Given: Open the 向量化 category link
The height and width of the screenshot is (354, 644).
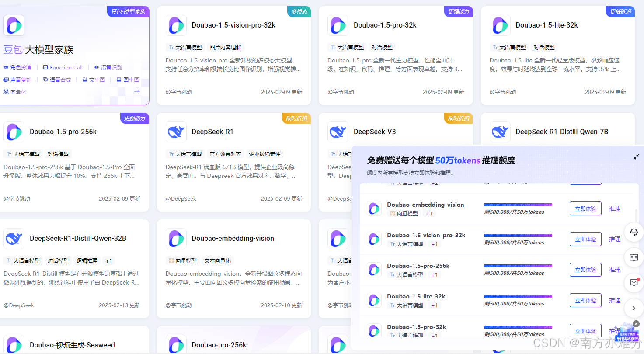Looking at the screenshot, I should [15, 92].
